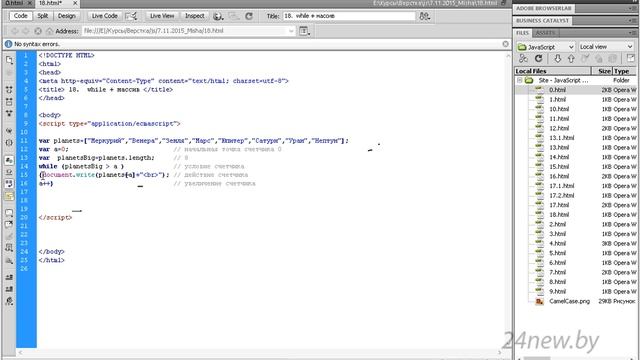Viewport: 640px width, 360px height.
Task: Switch to the 0.html document tab
Action: pos(14,3)
